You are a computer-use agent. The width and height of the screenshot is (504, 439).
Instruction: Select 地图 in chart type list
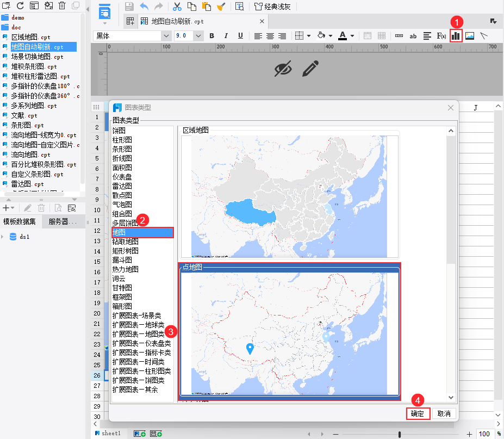coord(142,232)
